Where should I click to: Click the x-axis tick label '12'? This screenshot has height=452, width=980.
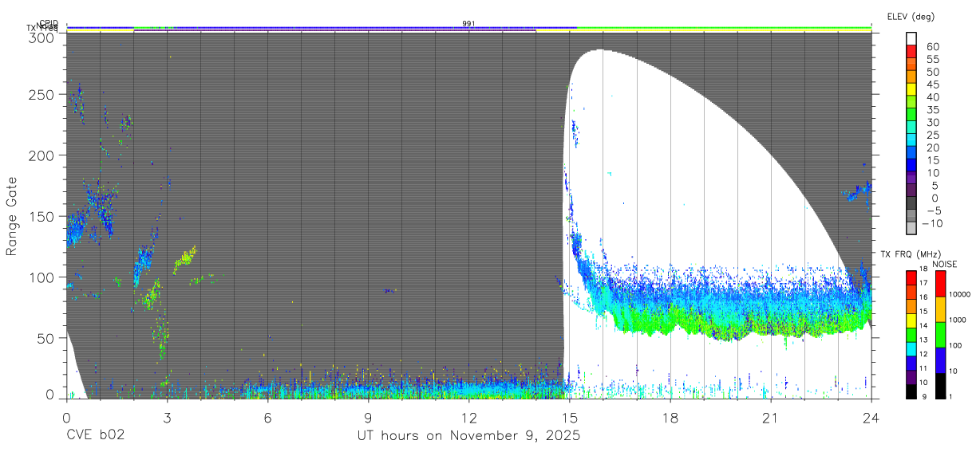(x=468, y=417)
